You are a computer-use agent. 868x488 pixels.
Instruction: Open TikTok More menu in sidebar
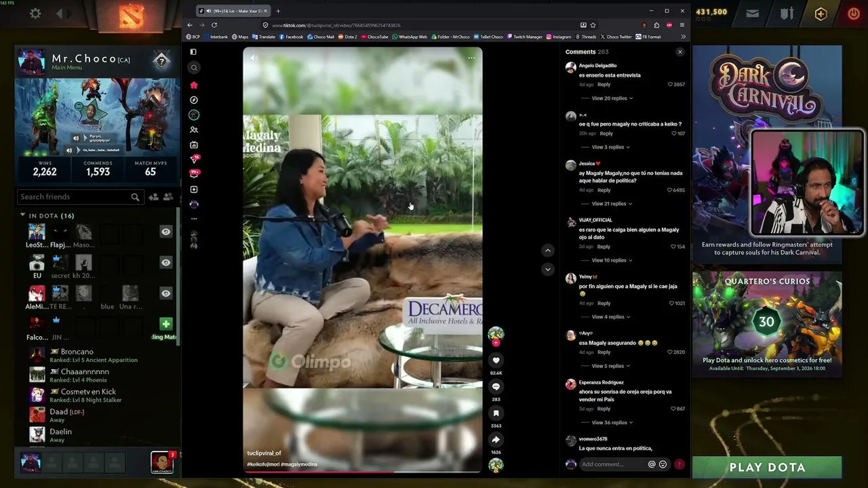(194, 219)
